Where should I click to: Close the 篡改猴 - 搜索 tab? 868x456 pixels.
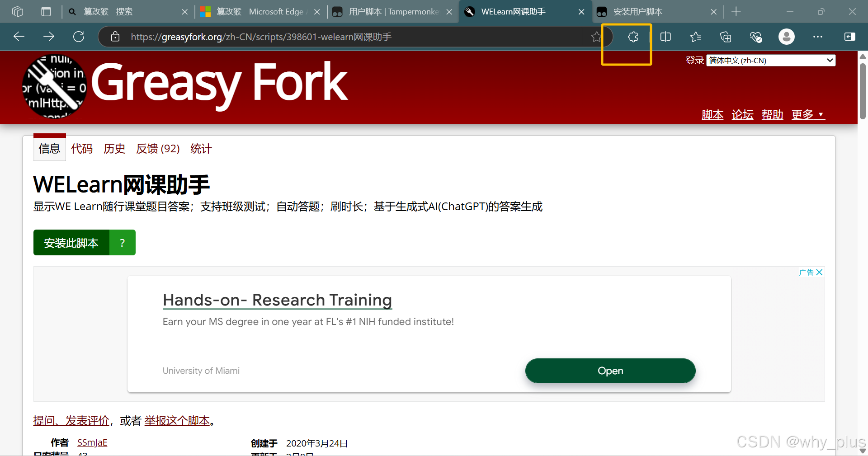click(x=184, y=12)
